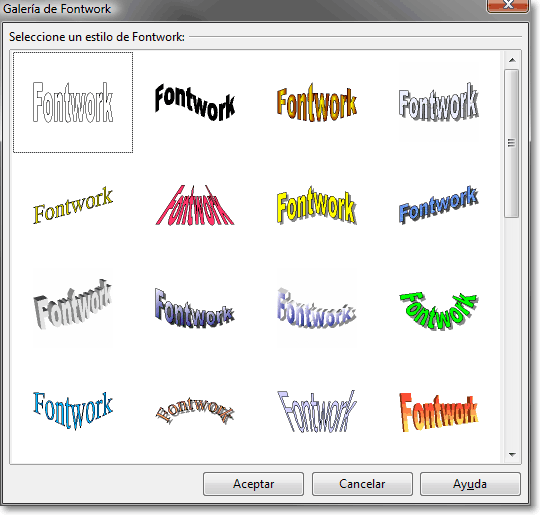Select the silver shadowed Fontwork style

438,102
